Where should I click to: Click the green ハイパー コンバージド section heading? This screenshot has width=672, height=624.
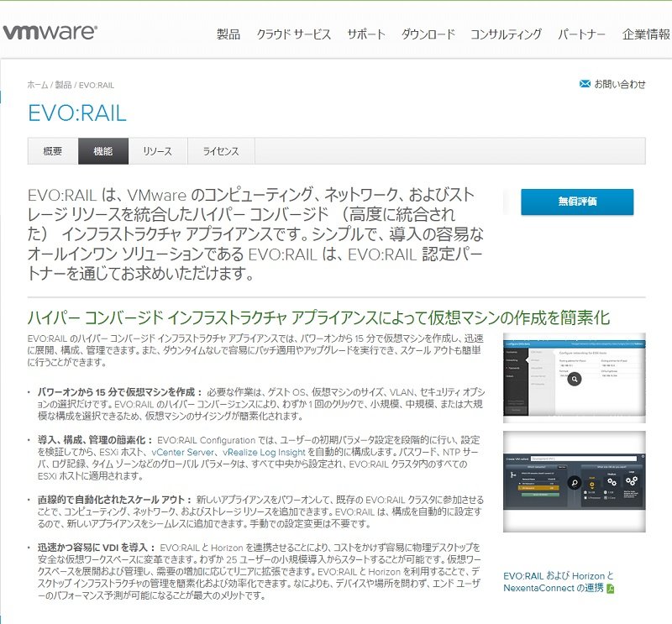tap(318, 317)
